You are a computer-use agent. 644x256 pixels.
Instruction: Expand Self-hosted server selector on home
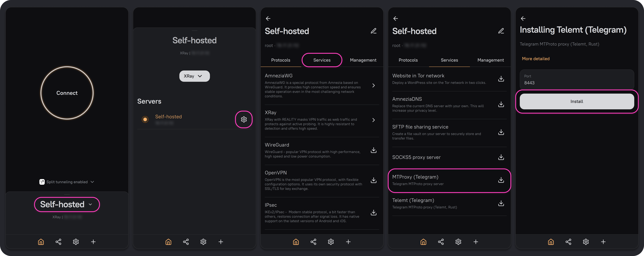tap(67, 204)
